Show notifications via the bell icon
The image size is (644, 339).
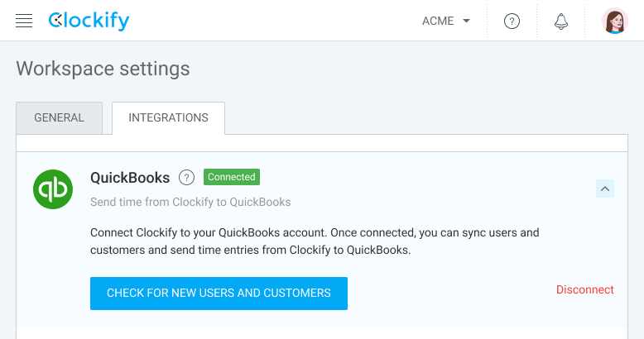[561, 21]
